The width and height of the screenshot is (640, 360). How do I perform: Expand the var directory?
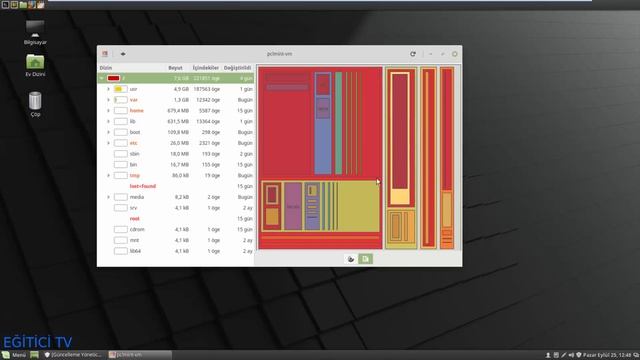109,100
